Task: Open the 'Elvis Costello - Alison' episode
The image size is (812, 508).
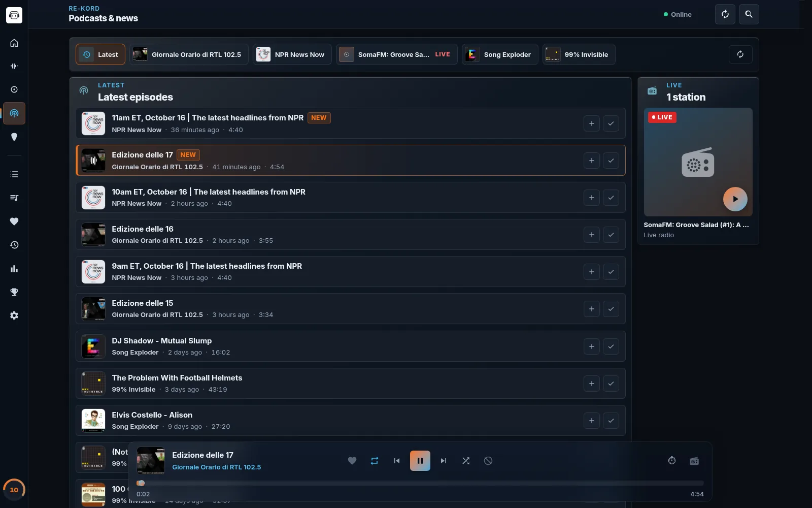Action: 351,421
